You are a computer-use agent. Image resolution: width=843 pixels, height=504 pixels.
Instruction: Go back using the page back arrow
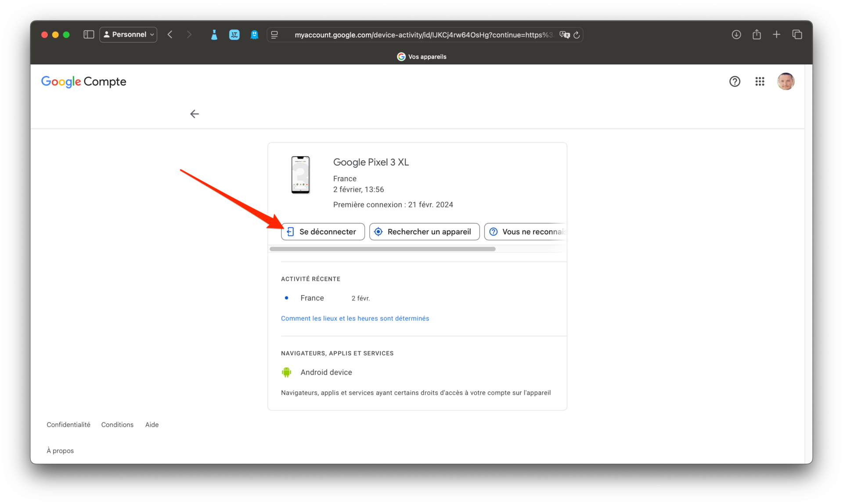coord(195,114)
